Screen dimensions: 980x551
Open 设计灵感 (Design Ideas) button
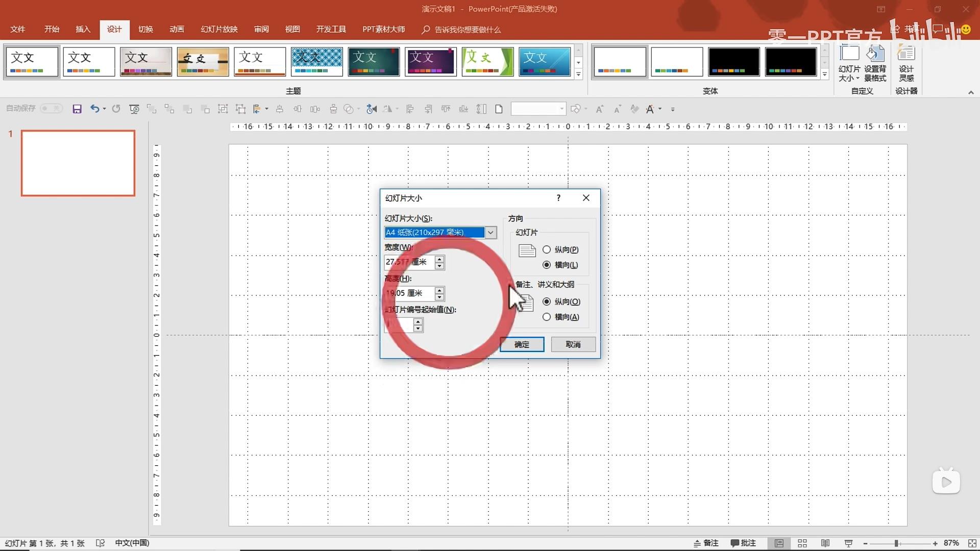[906, 63]
